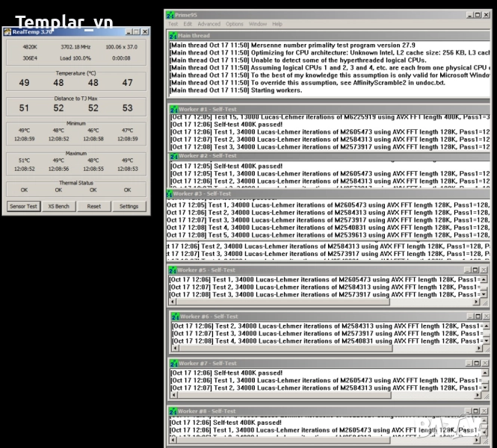Click the Worker #2 window icon
The image size is (497, 448).
(x=173, y=156)
